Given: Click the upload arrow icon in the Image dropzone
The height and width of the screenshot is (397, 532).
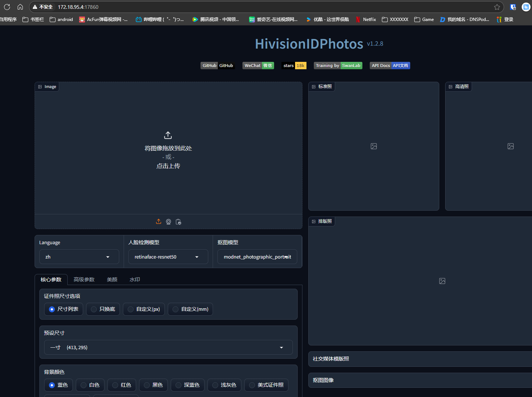Looking at the screenshot, I should tap(168, 135).
